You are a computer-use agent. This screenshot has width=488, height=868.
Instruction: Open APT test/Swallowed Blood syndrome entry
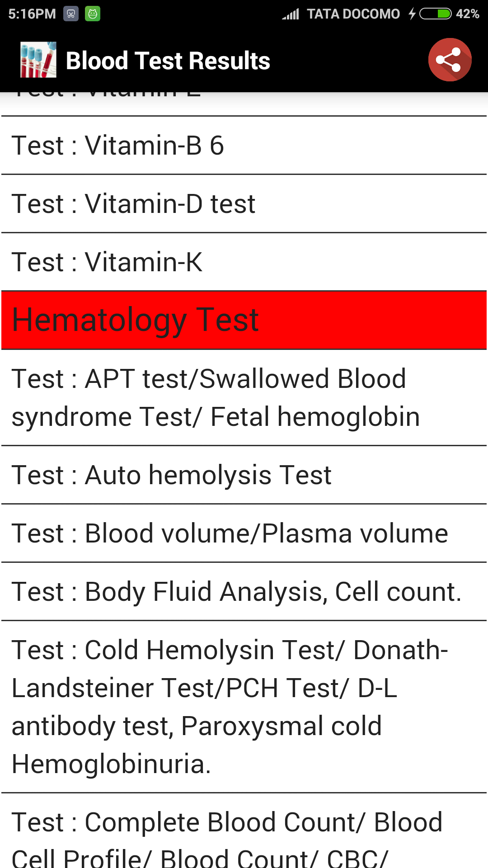(244, 398)
